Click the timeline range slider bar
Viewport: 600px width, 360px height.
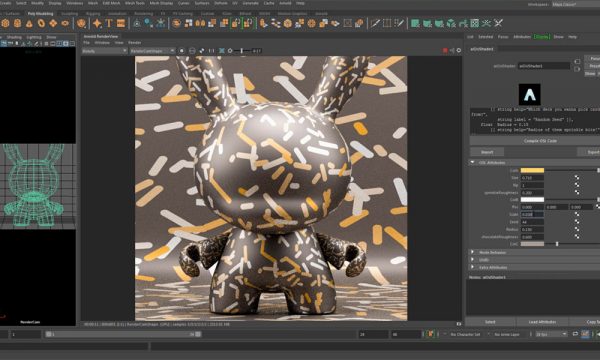pos(123,334)
